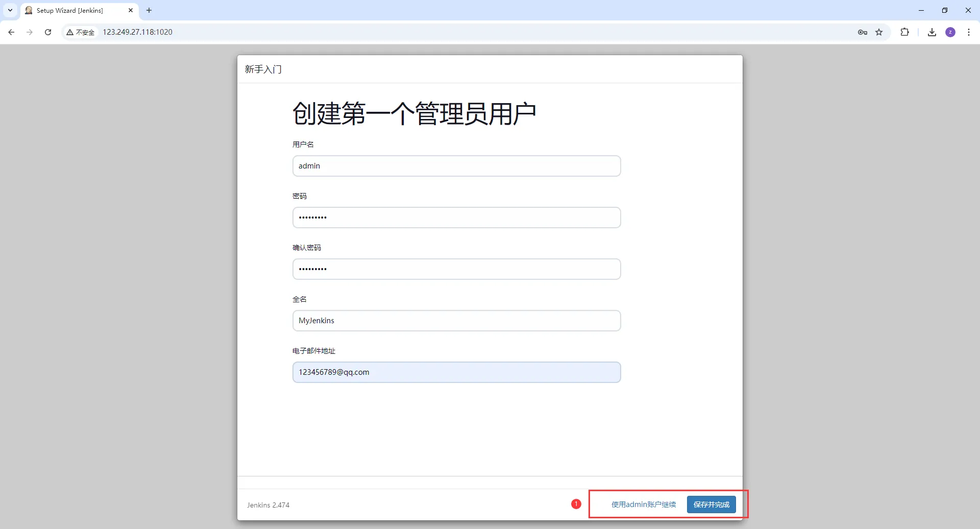Open the browser extensions puzzle icon
Viewport: 980px width, 529px height.
point(905,32)
